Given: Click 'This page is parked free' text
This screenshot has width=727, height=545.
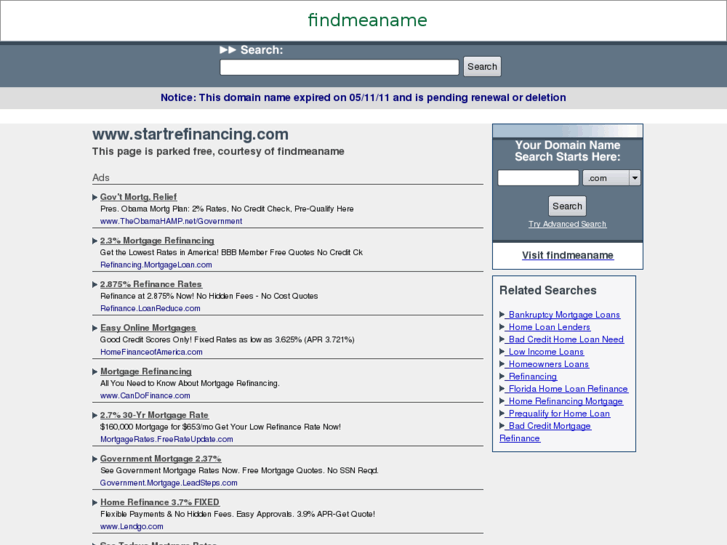Looking at the screenshot, I should (218, 151).
